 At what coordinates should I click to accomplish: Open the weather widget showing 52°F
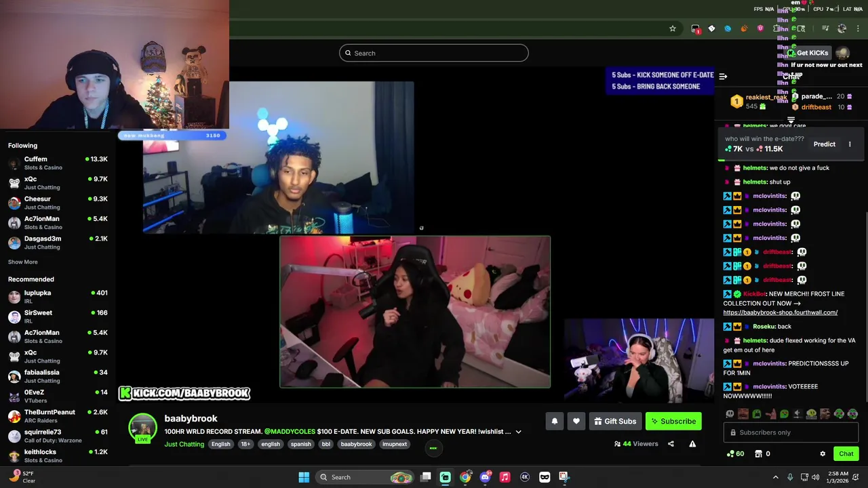[x=22, y=477]
